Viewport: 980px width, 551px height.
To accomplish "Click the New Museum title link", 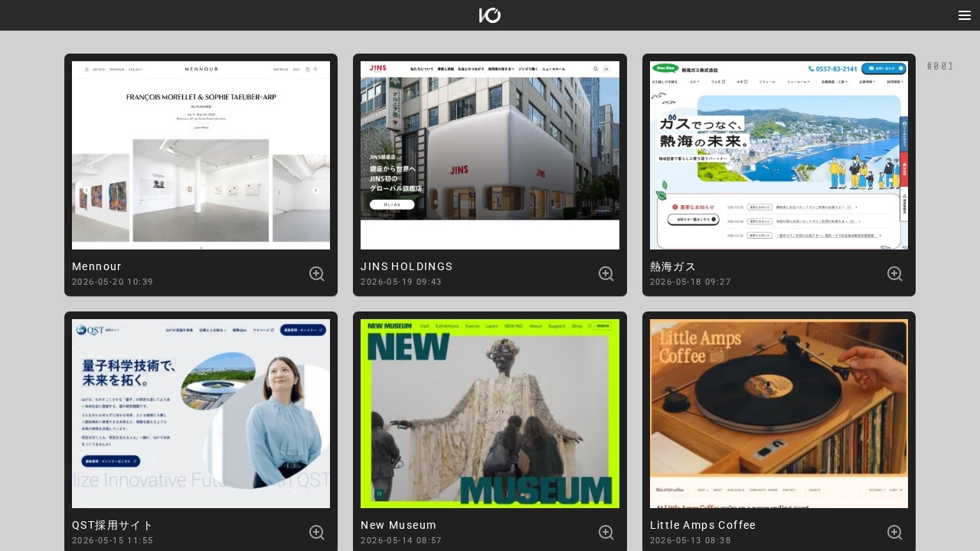I will click(398, 525).
